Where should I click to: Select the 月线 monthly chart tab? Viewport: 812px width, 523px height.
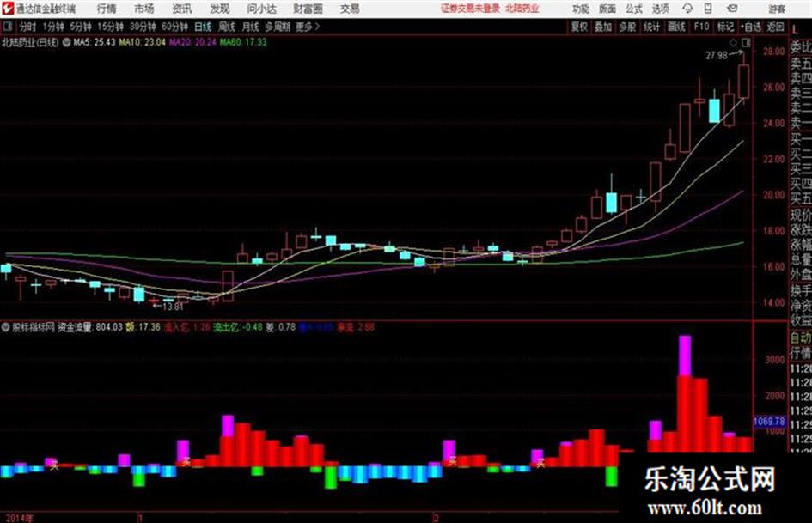click(251, 27)
